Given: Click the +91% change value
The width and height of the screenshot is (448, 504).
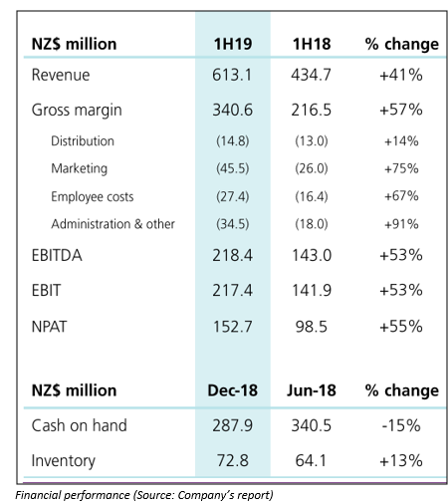Looking at the screenshot, I should click(x=401, y=224).
